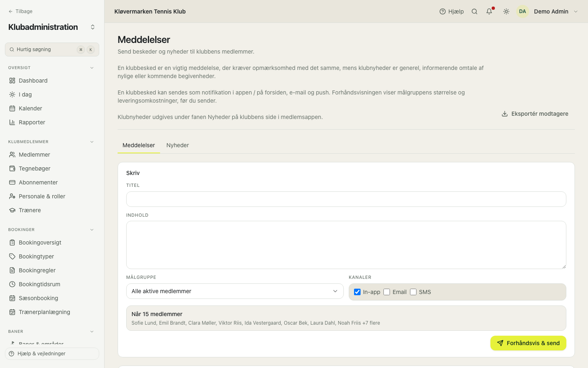The height and width of the screenshot is (368, 588).
Task: Click the Titel input field
Action: 346,199
